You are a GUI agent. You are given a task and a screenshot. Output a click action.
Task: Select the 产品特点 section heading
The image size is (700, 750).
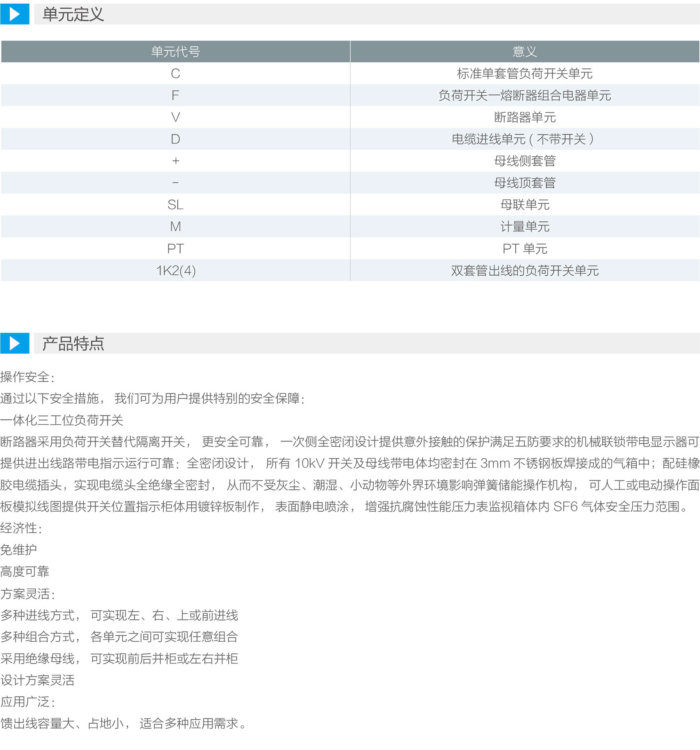pos(73,344)
